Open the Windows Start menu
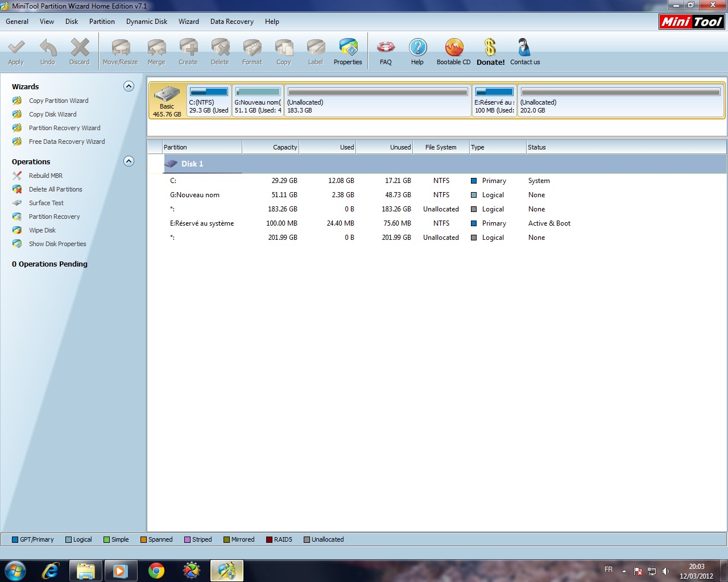The image size is (728, 582). [15, 570]
